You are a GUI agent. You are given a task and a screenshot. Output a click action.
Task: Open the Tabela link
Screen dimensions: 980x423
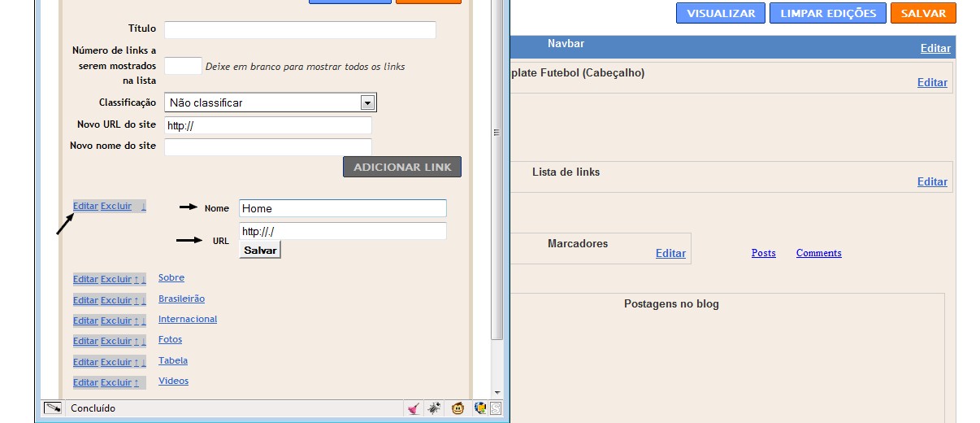click(173, 360)
